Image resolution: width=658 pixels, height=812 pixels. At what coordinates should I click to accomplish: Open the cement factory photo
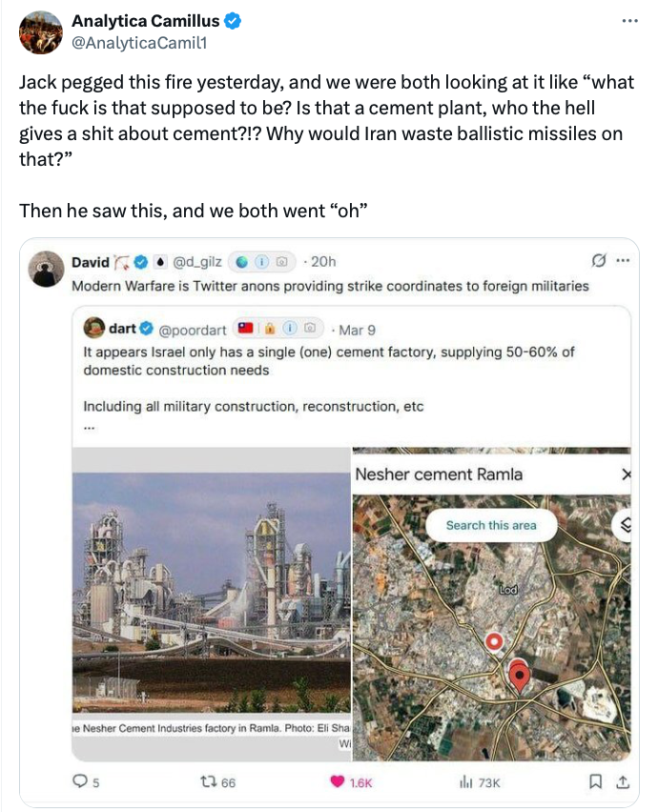click(212, 591)
